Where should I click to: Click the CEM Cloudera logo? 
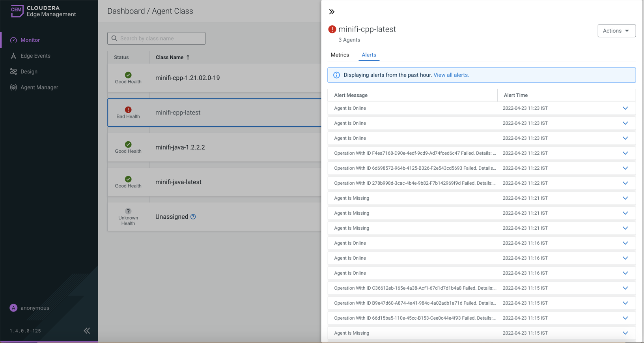coord(17,11)
